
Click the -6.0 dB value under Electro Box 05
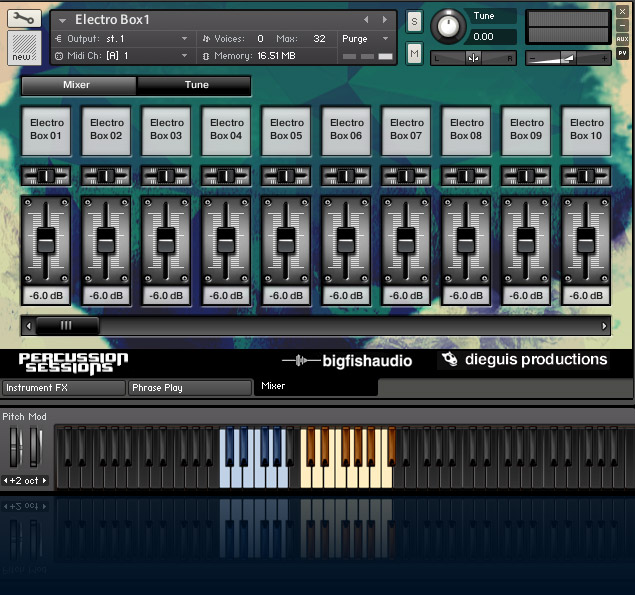286,296
